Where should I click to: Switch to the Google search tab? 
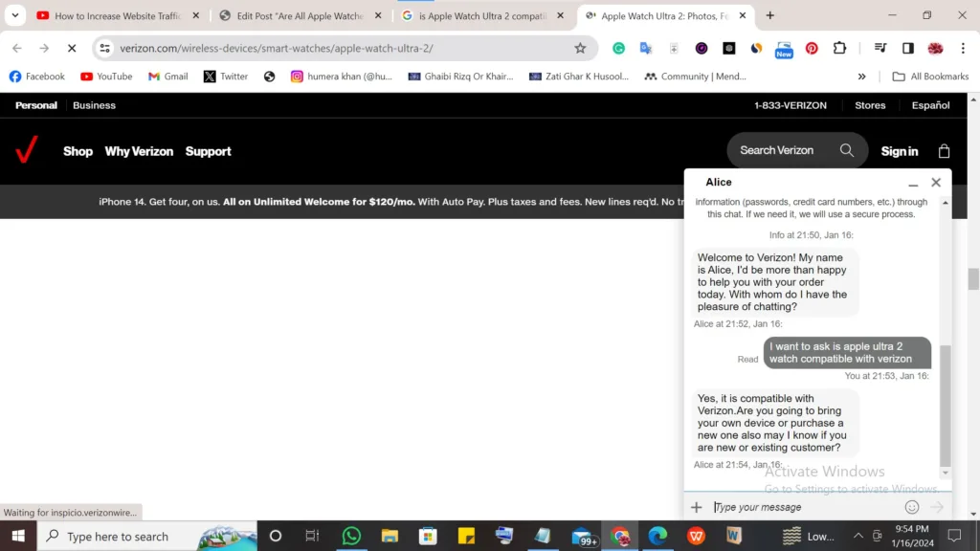[x=482, y=15]
